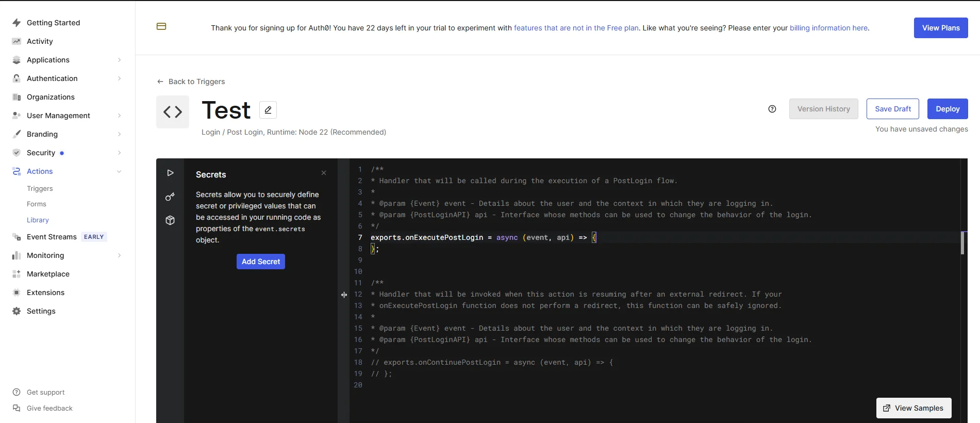The height and width of the screenshot is (423, 980).
Task: Expand the Security menu chevron
Action: (119, 153)
